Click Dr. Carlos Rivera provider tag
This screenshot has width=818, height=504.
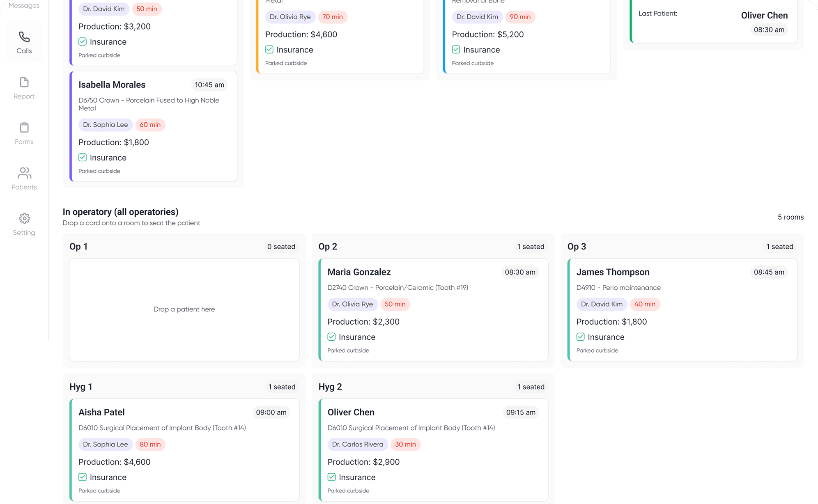tap(357, 444)
